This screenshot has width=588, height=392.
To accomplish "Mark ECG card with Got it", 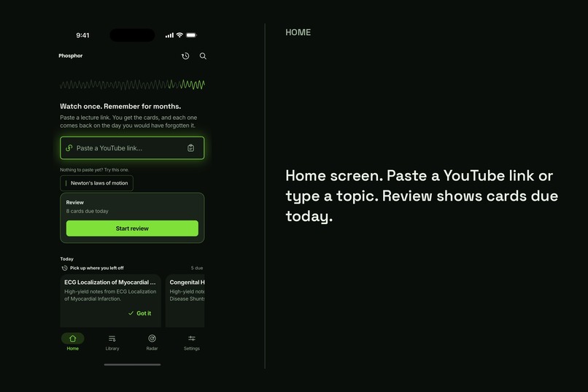I will click(139, 313).
